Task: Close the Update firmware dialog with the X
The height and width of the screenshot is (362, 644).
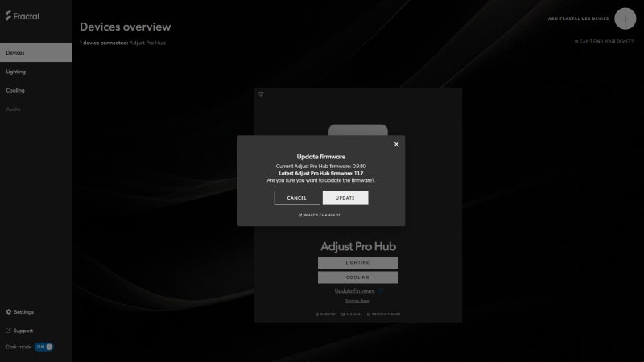Action: [396, 144]
